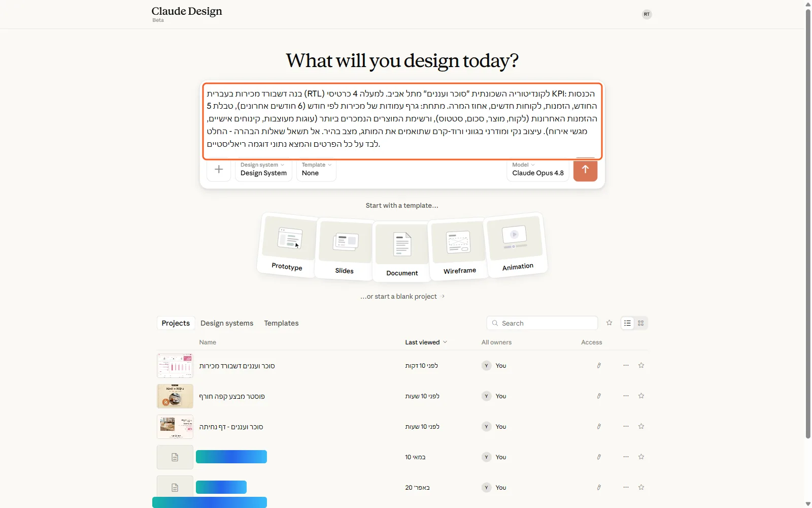The image size is (812, 508).
Task: Click the Name column header
Action: point(208,342)
